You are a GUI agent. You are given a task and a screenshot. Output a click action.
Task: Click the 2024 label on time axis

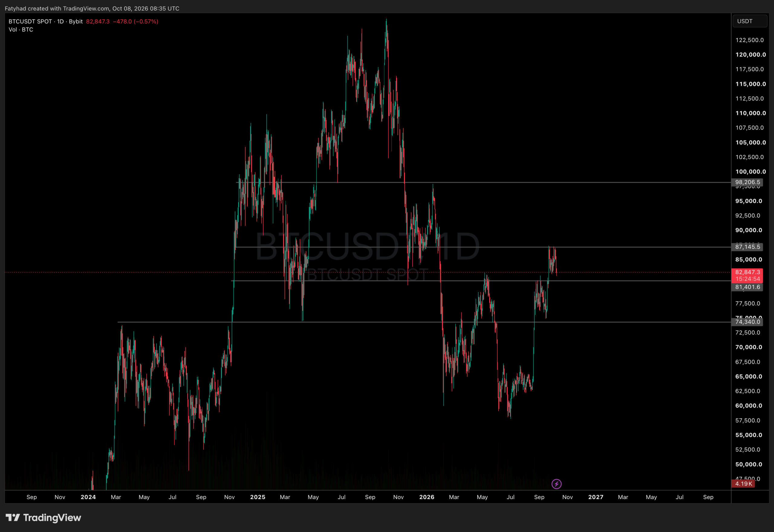pyautogui.click(x=88, y=497)
